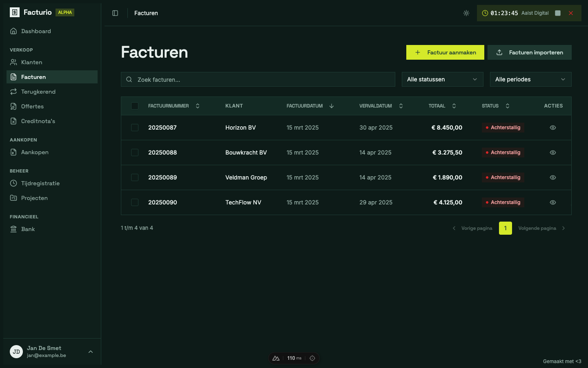588x368 pixels.
Task: Click Vorige pagina pagination link
Action: tap(472, 228)
